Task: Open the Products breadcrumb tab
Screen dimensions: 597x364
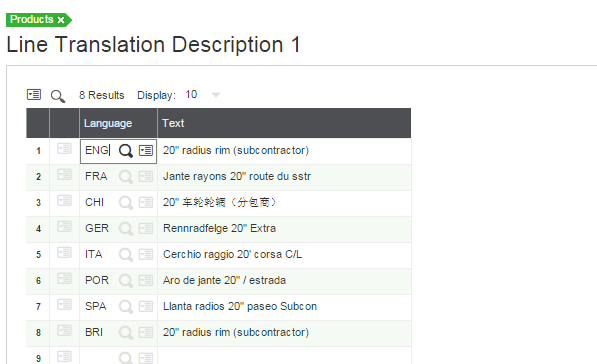Action: (x=32, y=19)
